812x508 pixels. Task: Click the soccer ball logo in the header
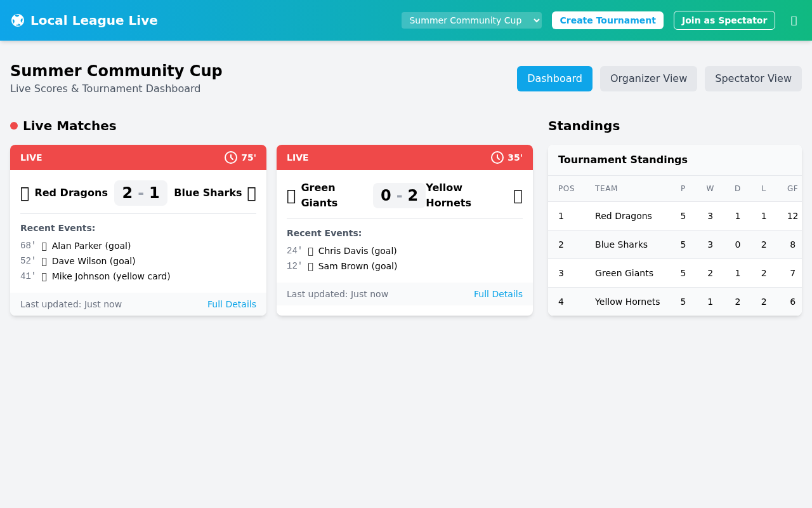click(17, 20)
